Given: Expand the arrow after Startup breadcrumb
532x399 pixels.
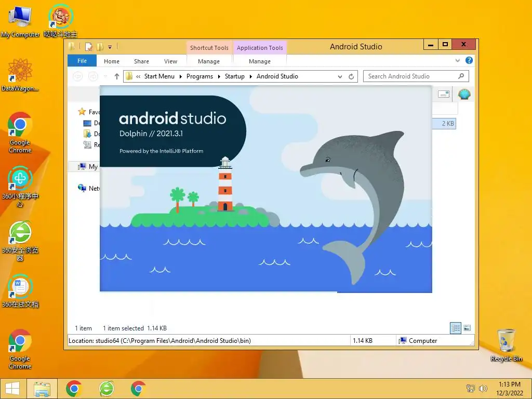Looking at the screenshot, I should [x=251, y=77].
